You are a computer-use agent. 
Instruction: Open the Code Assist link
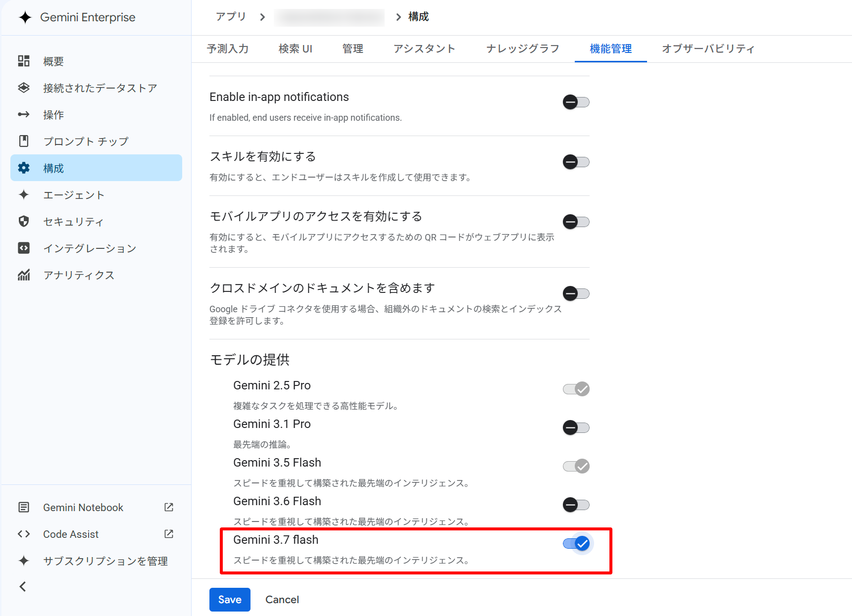pyautogui.click(x=96, y=534)
